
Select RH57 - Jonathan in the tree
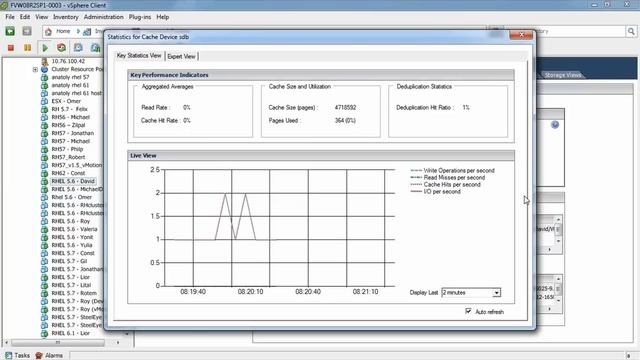pos(73,133)
